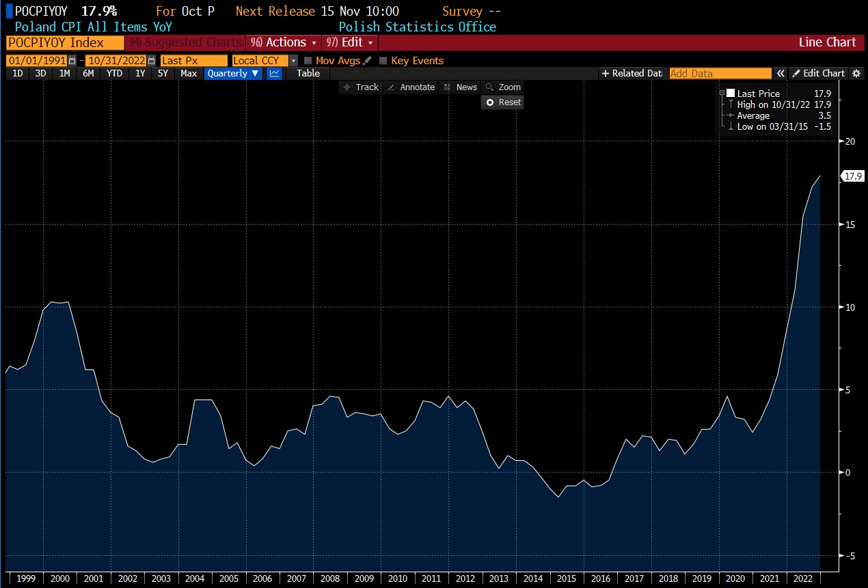Open the Quarterly periodicity dropdown
This screenshot has width=868, height=588.
click(233, 73)
